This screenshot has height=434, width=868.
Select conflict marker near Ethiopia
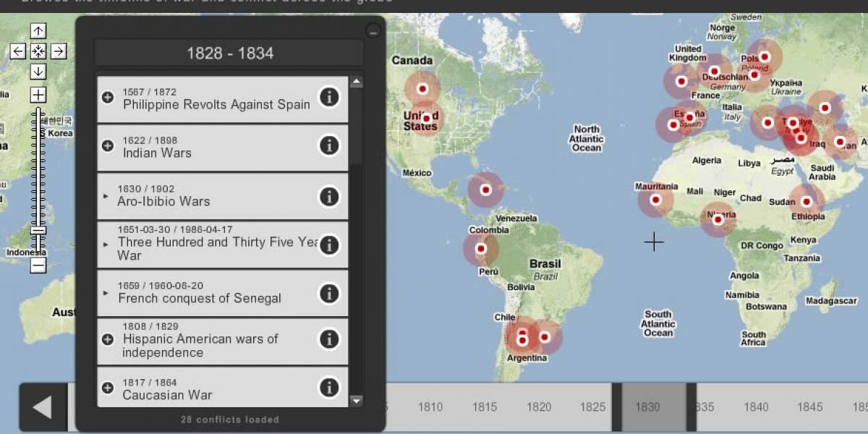tap(807, 202)
